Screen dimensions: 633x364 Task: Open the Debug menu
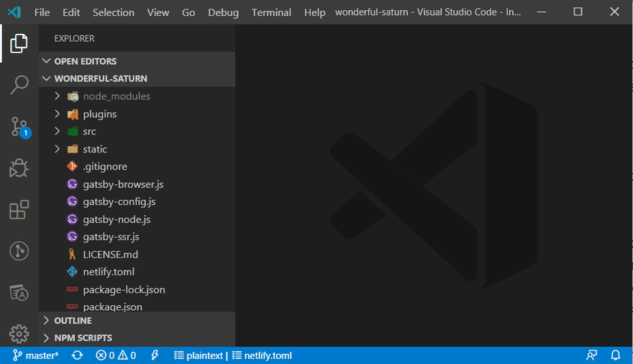(x=223, y=12)
